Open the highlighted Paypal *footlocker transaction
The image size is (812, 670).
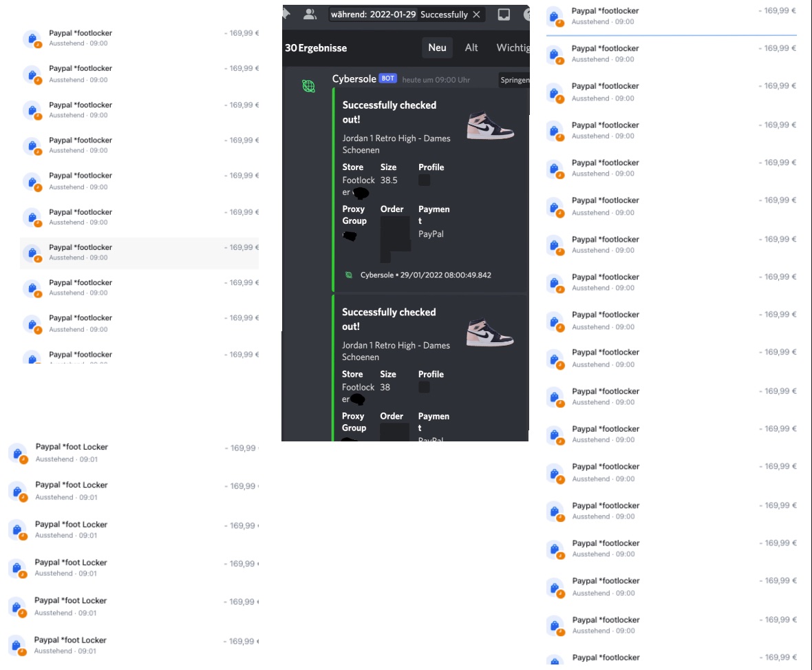click(139, 253)
